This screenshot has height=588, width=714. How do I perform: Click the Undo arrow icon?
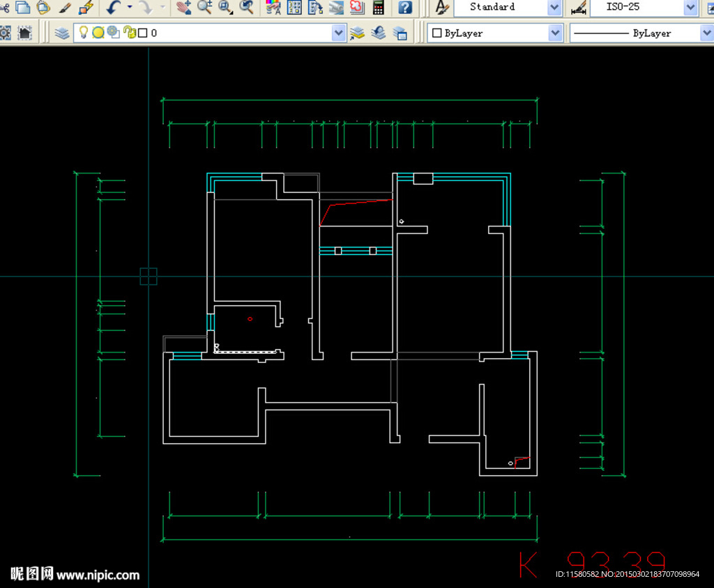(x=114, y=8)
